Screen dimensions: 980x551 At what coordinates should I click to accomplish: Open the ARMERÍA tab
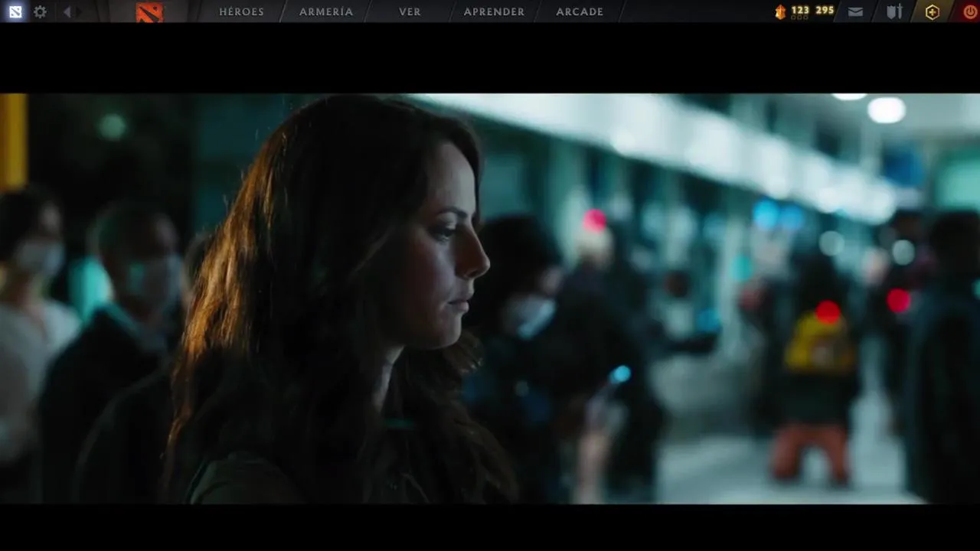(x=326, y=11)
